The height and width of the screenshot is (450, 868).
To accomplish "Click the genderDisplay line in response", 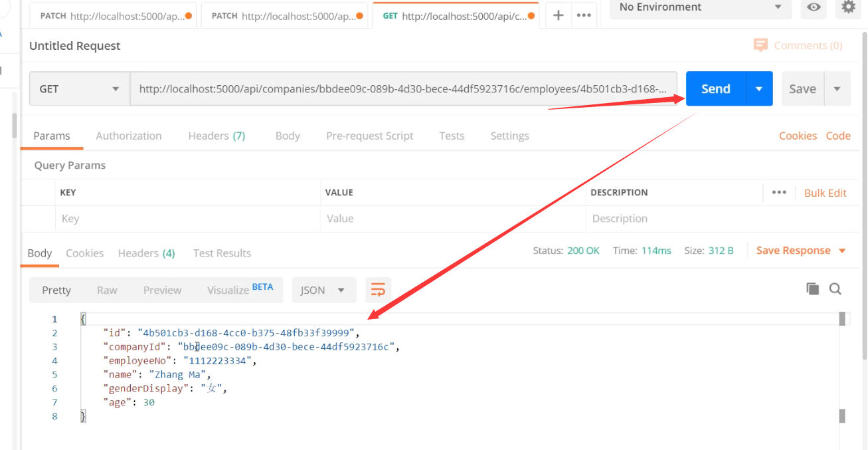I will click(x=165, y=389).
